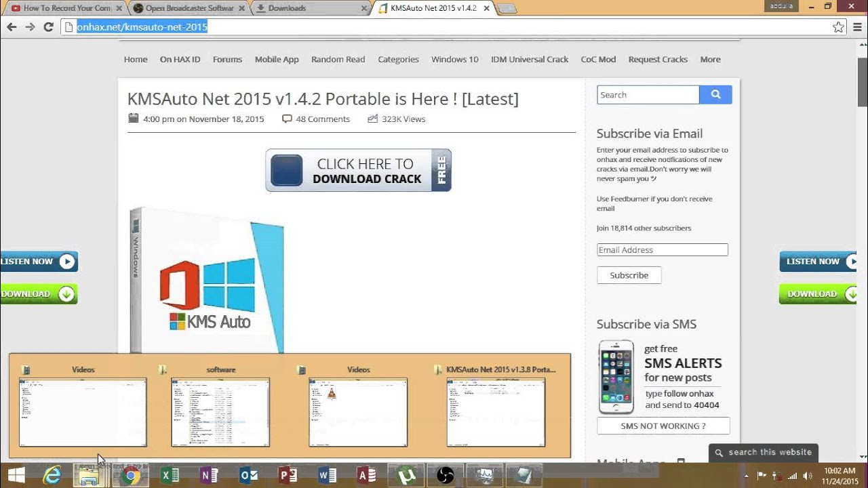868x488 pixels.
Task: Reload the page with the refresh icon
Action: coord(48,27)
